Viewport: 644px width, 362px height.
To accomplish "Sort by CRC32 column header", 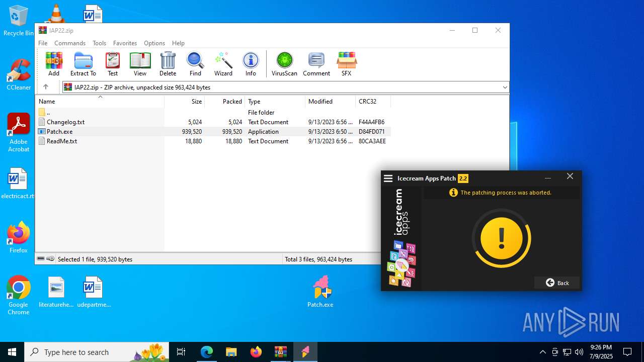I will (373, 102).
